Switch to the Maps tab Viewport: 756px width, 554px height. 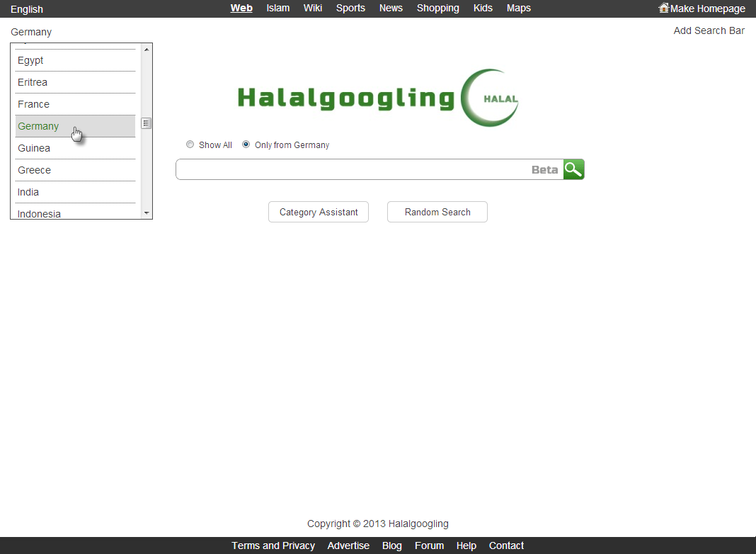click(519, 9)
